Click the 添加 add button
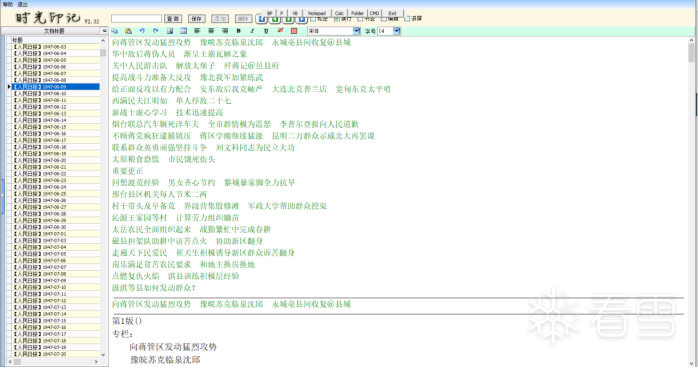 (219, 18)
